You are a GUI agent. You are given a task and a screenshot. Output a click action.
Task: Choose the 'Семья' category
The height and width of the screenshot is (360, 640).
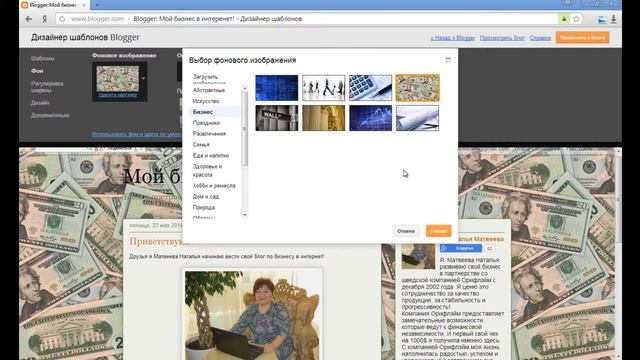tap(201, 144)
